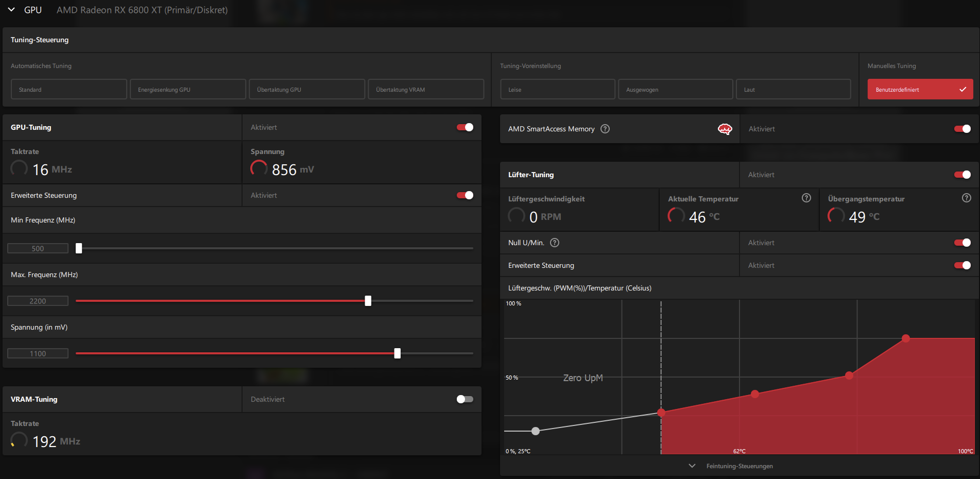Enable the VRAM-Tuning toggle
980x479 pixels.
coord(465,399)
